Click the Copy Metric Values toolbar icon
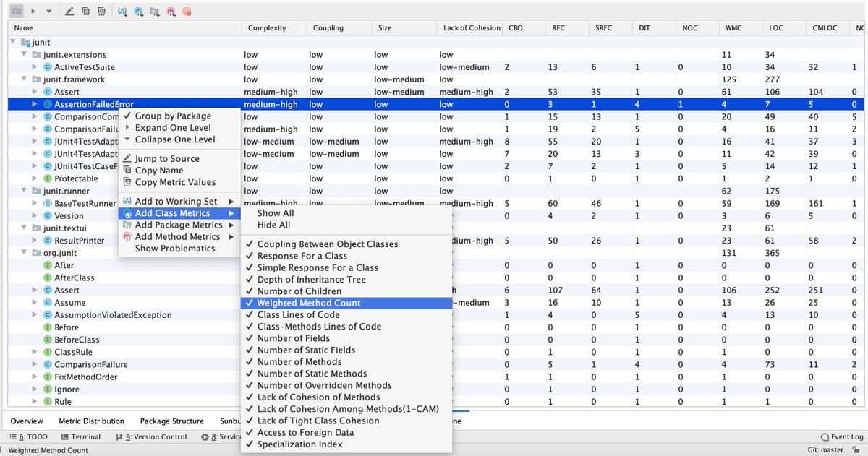 [x=101, y=11]
